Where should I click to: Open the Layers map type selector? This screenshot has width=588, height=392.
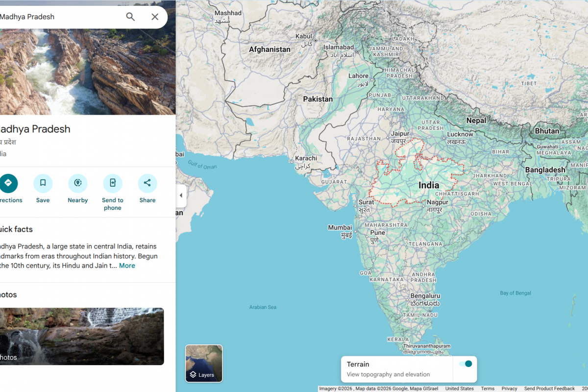204,363
